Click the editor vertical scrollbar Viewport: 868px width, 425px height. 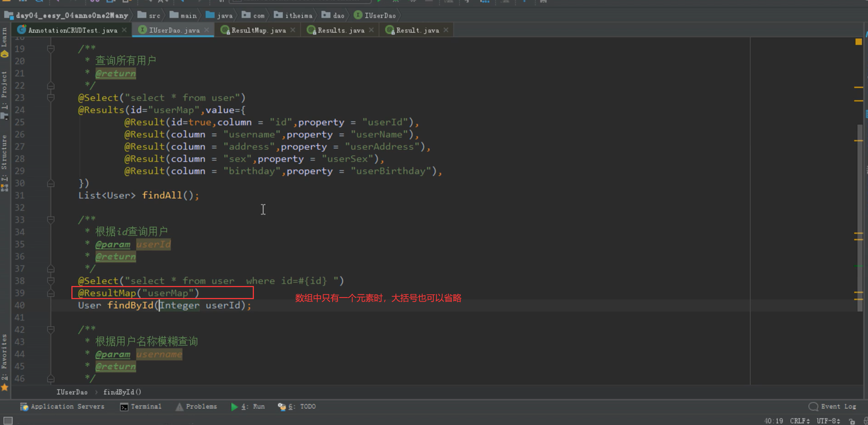[860, 218]
